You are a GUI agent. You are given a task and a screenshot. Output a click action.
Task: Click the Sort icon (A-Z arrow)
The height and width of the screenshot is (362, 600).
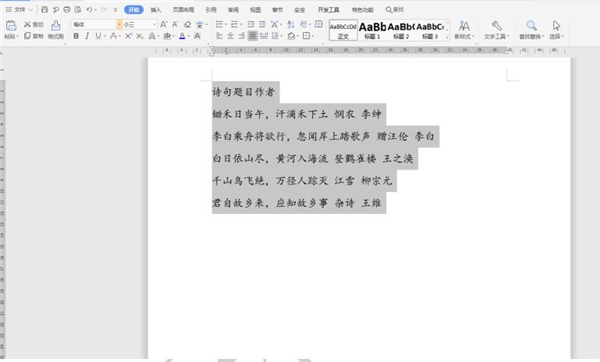coord(291,24)
